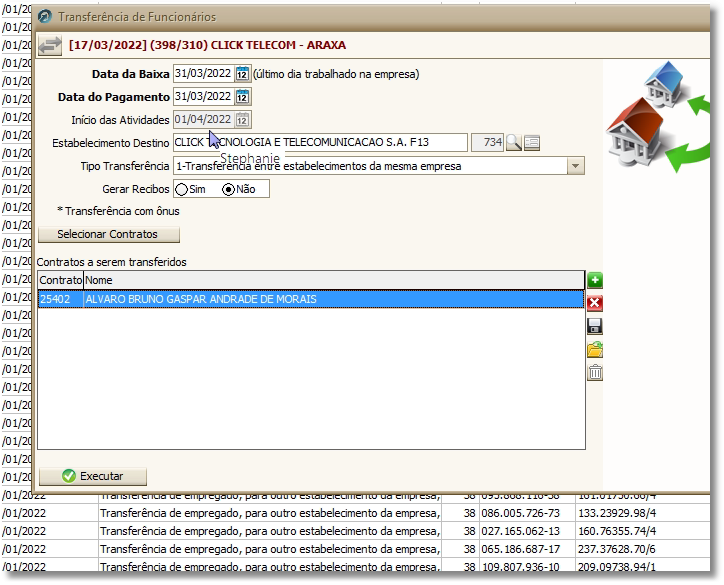Click magnifier to search Estabelecimento Destino
Image resolution: width=724 pixels, height=585 pixels.
pos(513,143)
